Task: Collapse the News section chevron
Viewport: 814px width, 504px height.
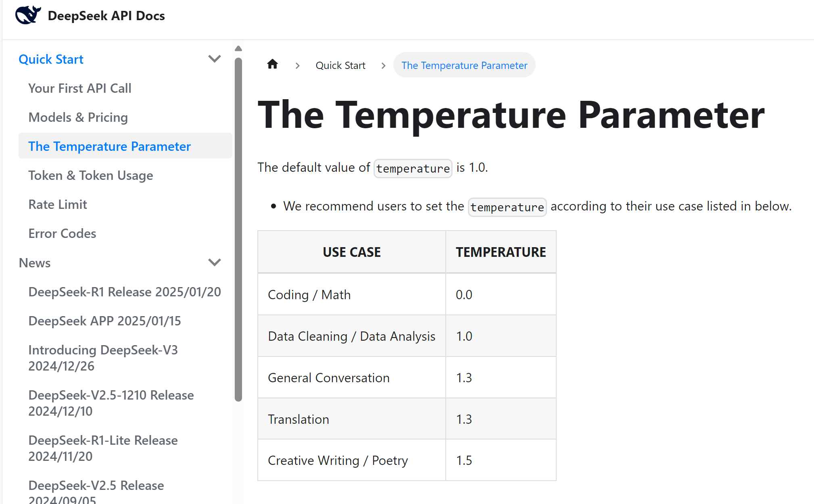Action: click(215, 262)
